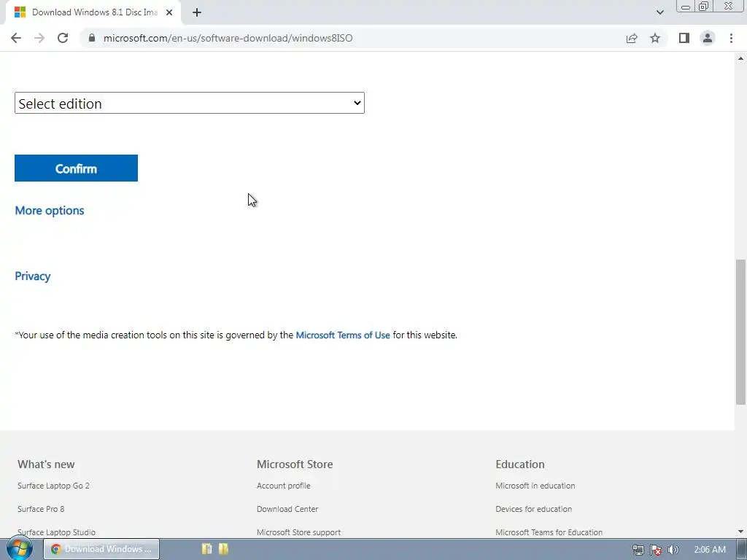The width and height of the screenshot is (747, 560).
Task: Open Microsoft in education footer link
Action: [535, 486]
